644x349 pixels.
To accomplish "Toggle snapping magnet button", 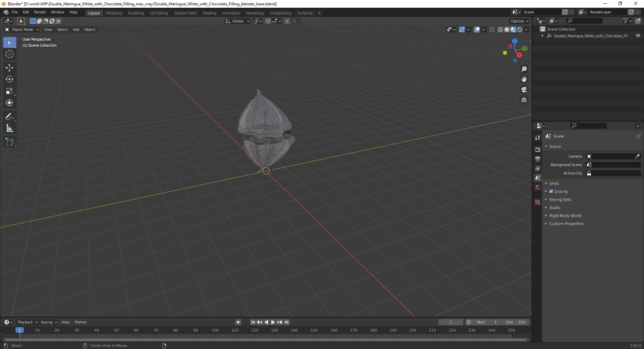I will [x=268, y=21].
